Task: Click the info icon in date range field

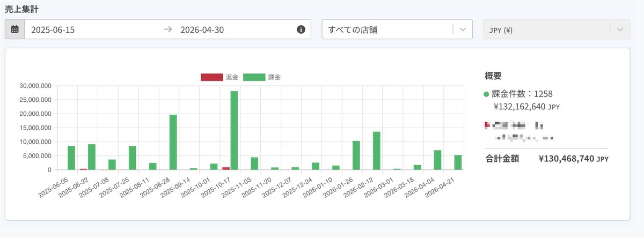Action: point(301,29)
